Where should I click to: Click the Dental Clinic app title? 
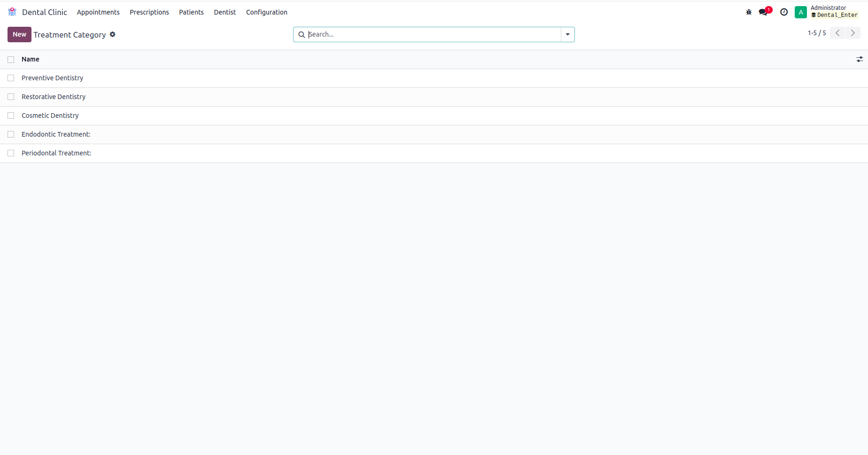(x=45, y=12)
